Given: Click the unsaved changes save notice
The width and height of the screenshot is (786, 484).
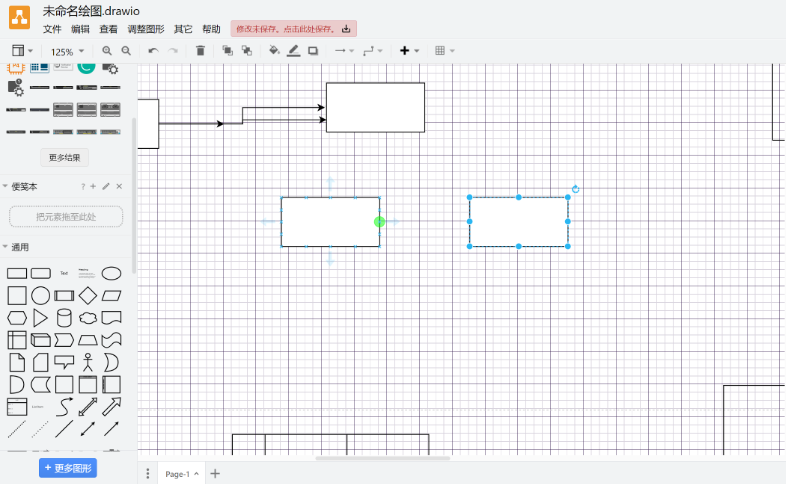Looking at the screenshot, I should [294, 29].
